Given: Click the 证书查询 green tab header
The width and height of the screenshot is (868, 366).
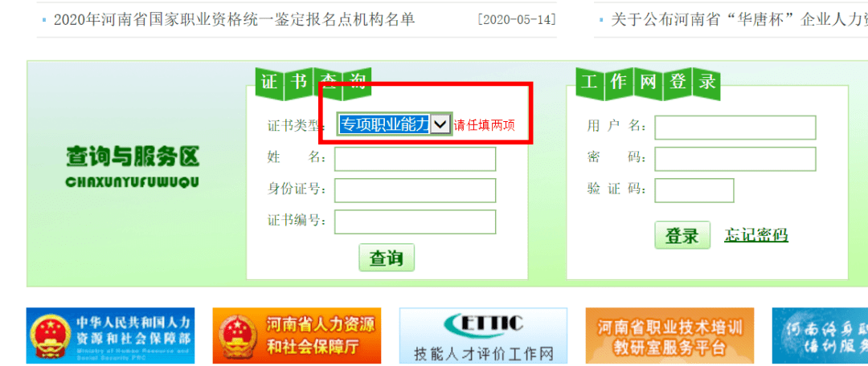Looking at the screenshot, I should tap(313, 84).
